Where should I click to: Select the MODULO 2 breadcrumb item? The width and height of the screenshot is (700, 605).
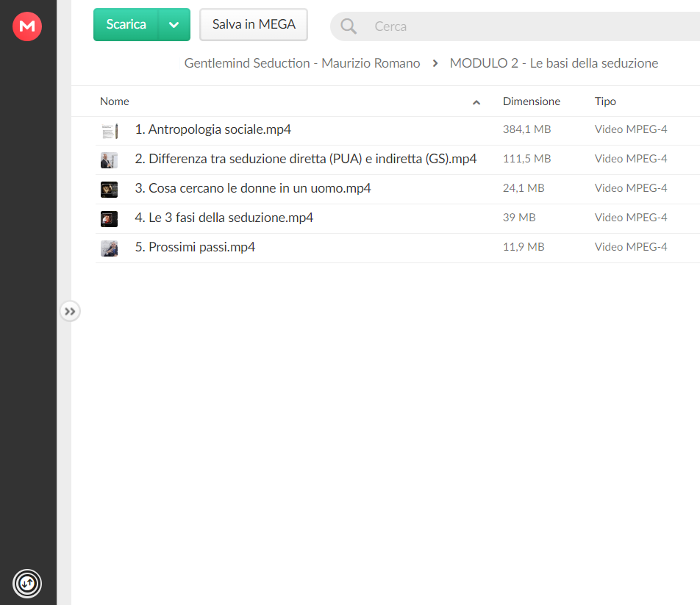coord(554,63)
